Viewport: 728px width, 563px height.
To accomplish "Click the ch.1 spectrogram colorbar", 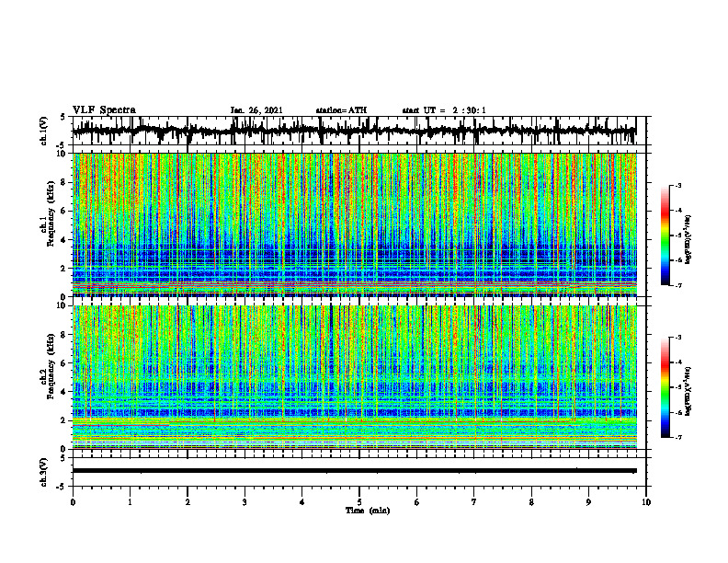I will click(x=665, y=236).
